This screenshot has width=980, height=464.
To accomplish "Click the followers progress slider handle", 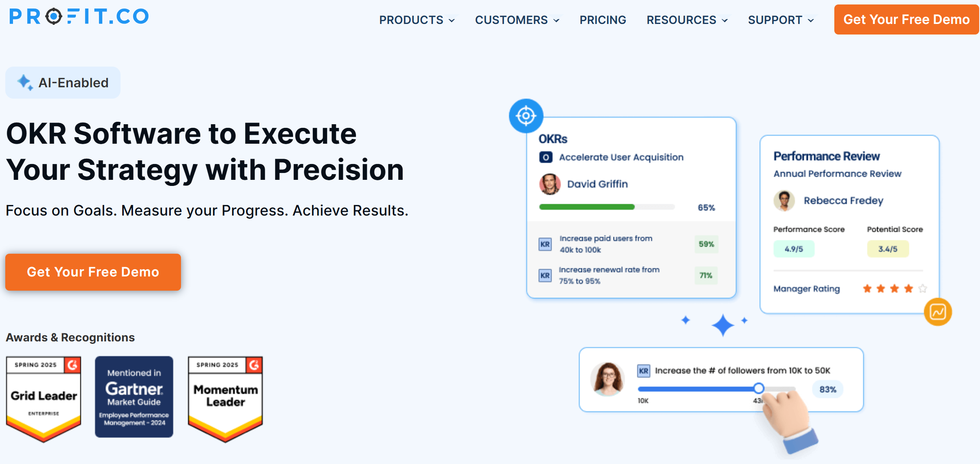I will coord(758,388).
